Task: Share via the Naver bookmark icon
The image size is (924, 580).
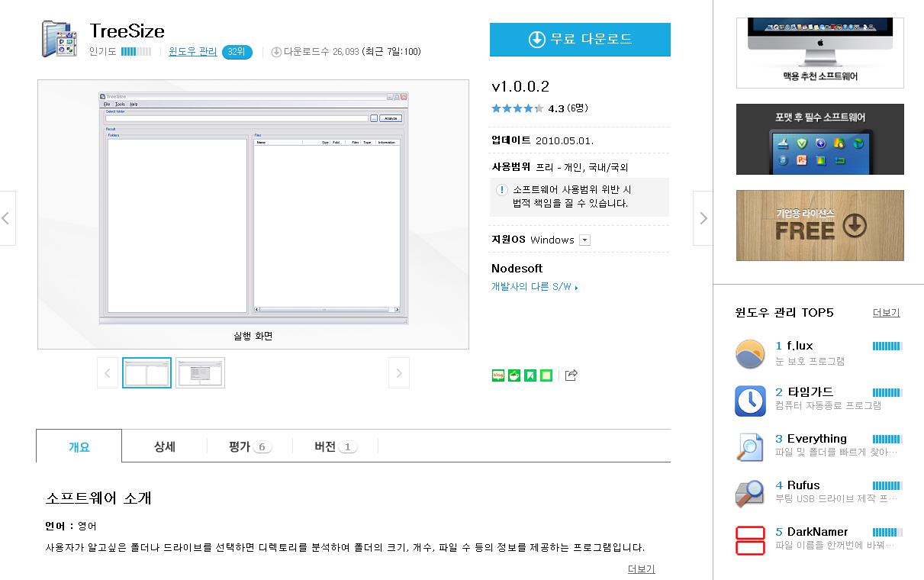Action: tap(530, 375)
